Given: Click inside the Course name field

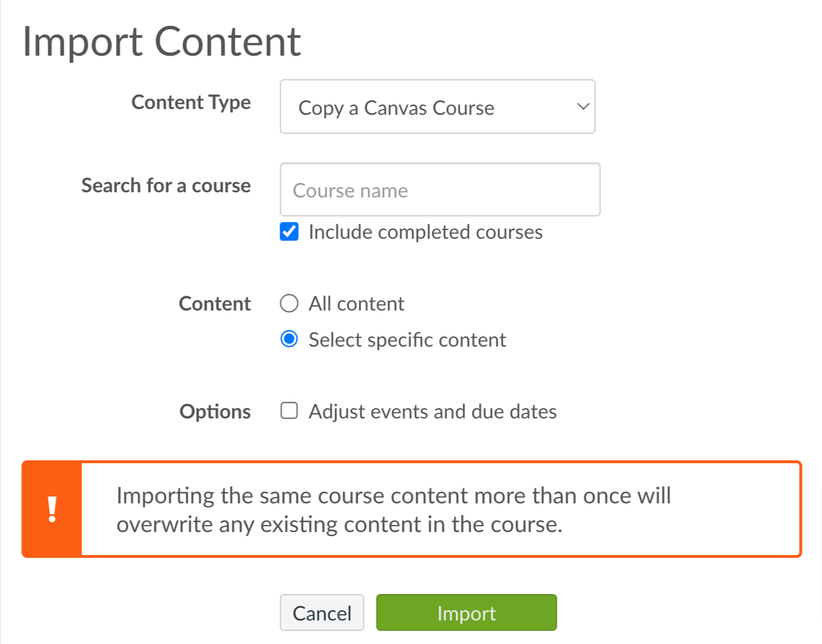Looking at the screenshot, I should coord(440,190).
